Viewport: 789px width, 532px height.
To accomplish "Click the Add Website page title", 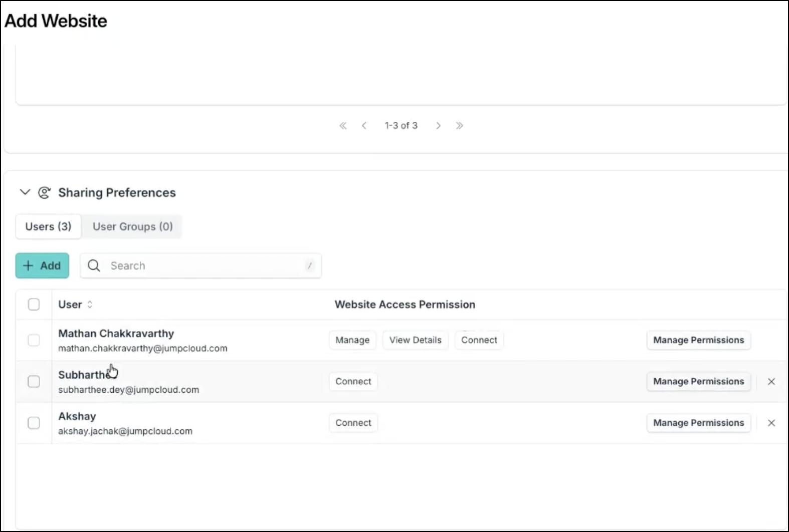I will (x=56, y=21).
